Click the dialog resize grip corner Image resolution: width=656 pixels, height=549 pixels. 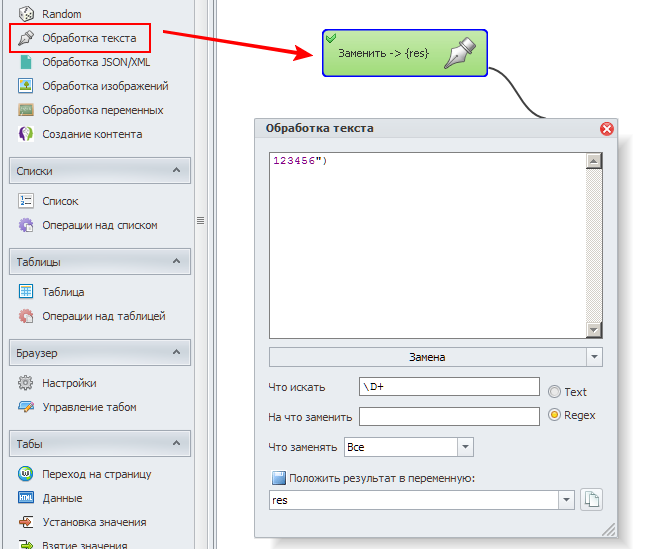point(609,529)
